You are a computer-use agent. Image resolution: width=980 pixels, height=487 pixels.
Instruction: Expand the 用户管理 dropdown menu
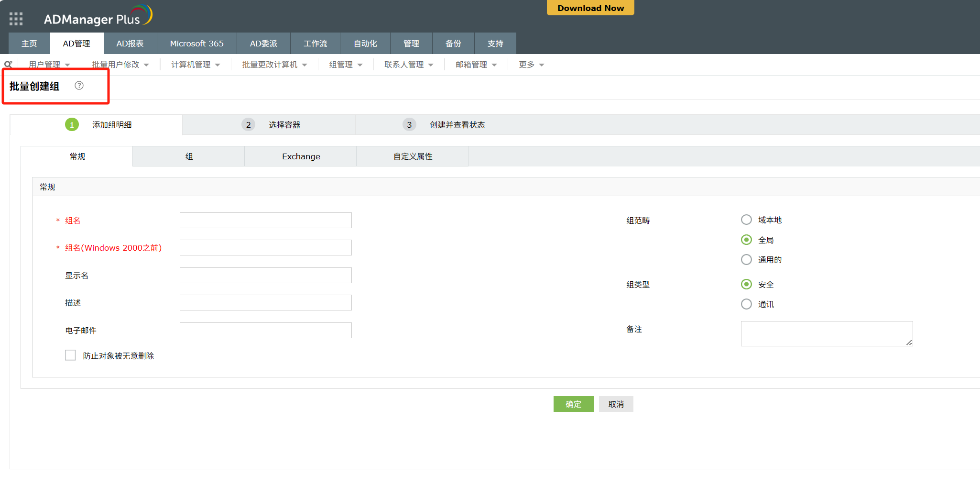pos(49,65)
